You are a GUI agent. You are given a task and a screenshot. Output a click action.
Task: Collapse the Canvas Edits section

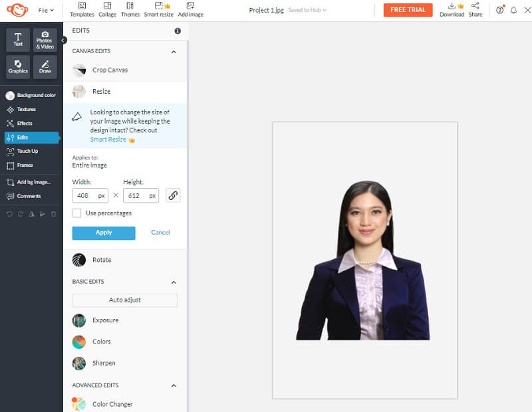point(174,52)
